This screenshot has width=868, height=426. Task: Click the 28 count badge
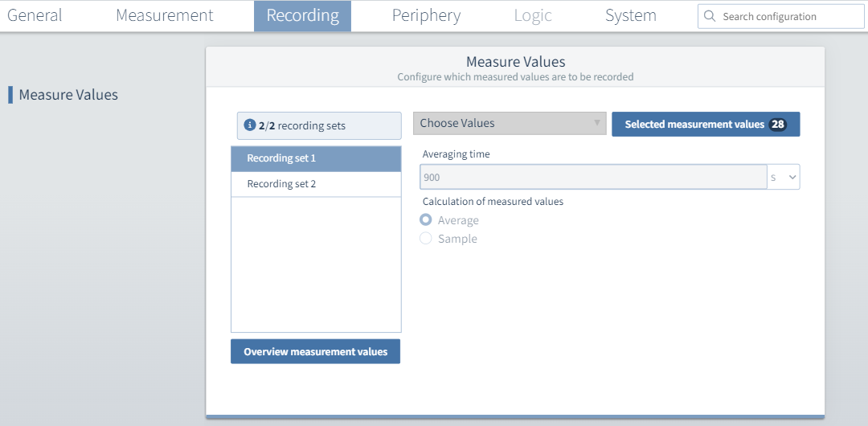[777, 125]
